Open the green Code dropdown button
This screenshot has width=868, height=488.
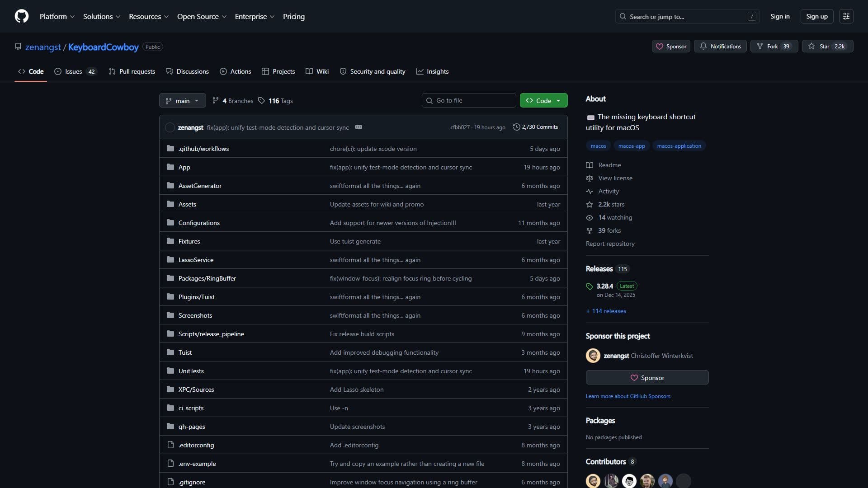[x=543, y=101]
